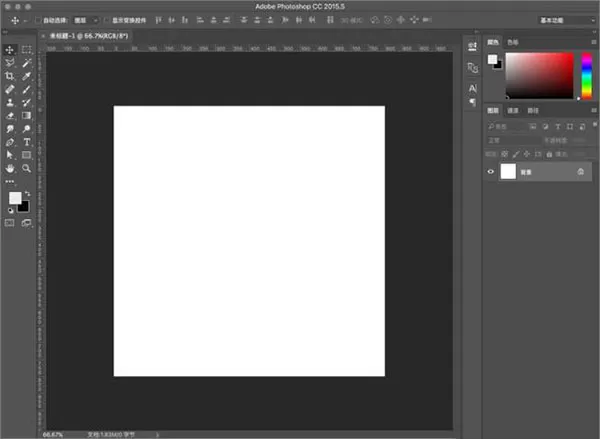
Task: Open the 基本功能 workspace dropdown
Action: [567, 20]
